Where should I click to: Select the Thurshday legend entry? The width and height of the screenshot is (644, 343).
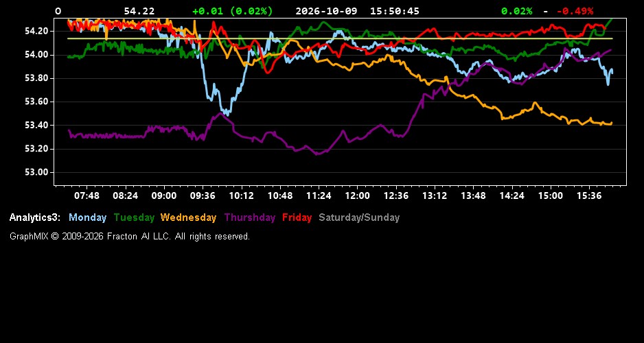[x=250, y=217]
